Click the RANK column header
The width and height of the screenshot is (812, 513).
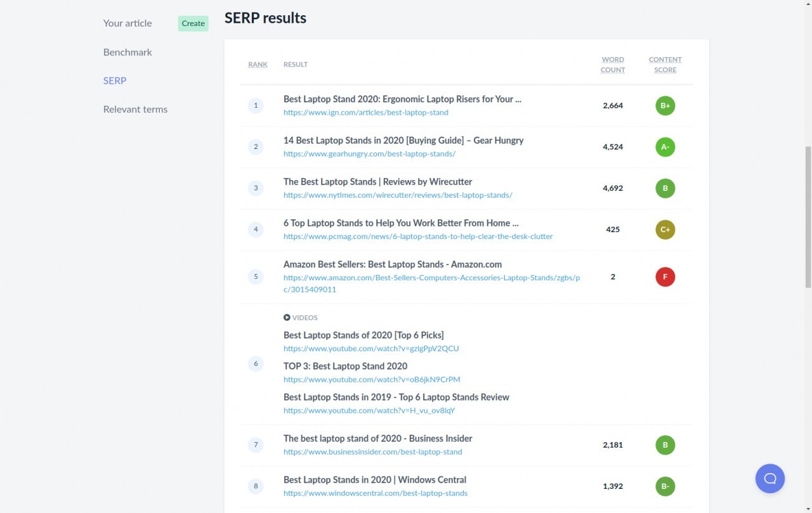(258, 65)
